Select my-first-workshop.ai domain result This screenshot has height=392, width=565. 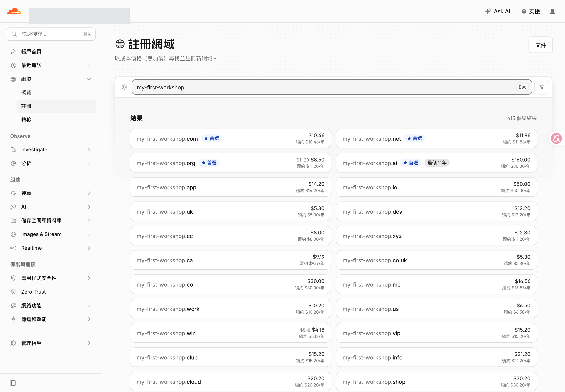point(436,163)
